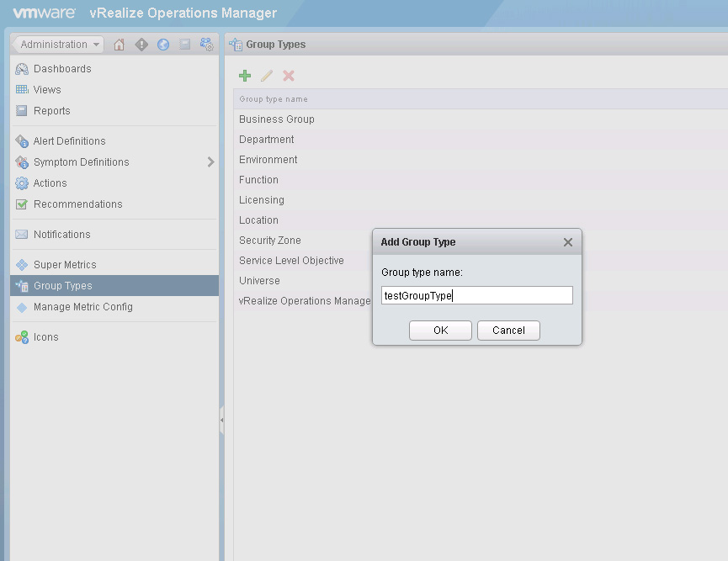Open Icons in sidebar
728x561 pixels.
point(45,337)
